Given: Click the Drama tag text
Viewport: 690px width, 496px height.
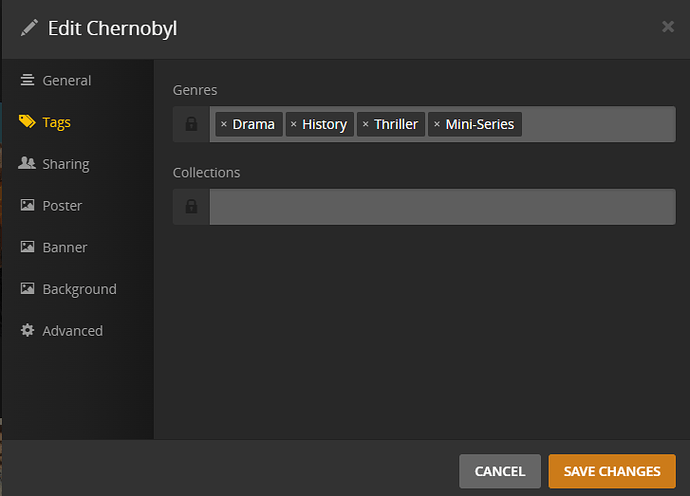Looking at the screenshot, I should tap(253, 124).
